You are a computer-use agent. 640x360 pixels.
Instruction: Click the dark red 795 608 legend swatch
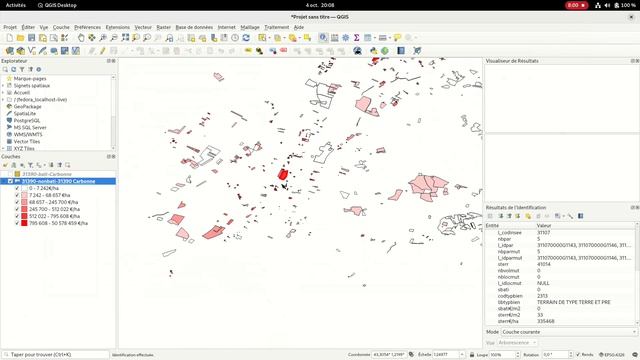point(24,223)
